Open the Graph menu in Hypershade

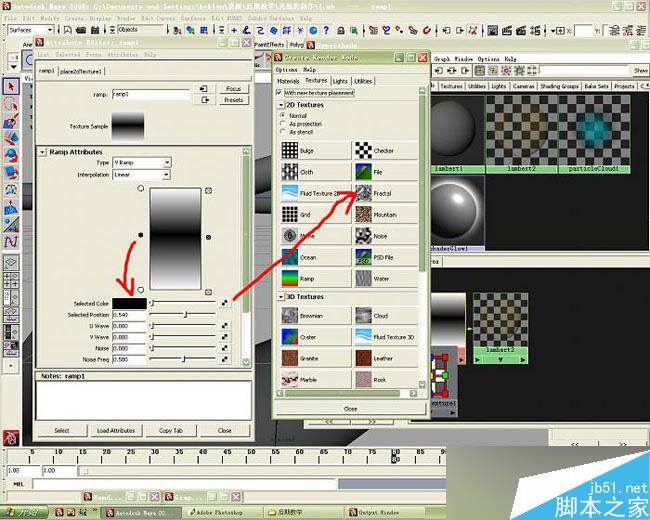[442, 59]
